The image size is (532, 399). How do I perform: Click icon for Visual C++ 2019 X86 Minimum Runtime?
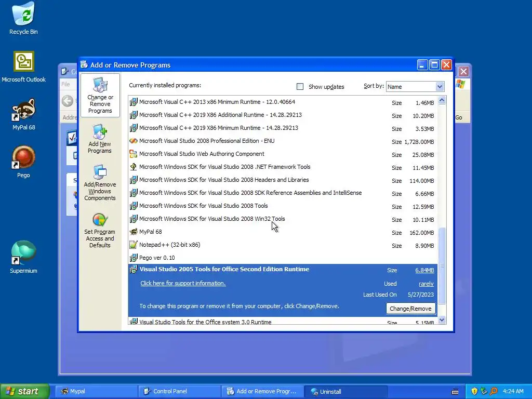coord(134,128)
